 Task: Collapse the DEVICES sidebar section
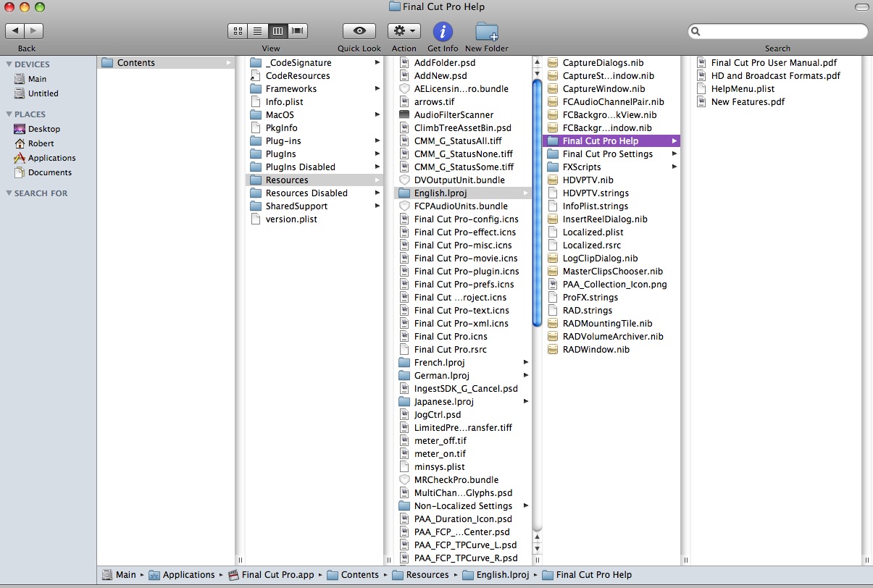(9, 64)
